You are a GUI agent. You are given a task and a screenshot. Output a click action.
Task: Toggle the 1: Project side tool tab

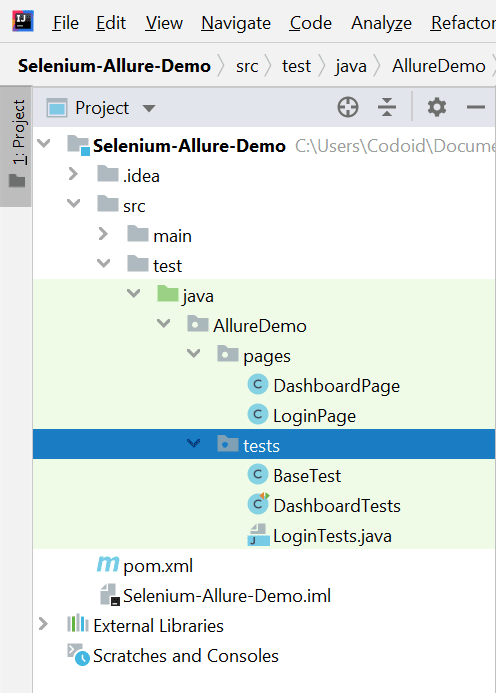[16, 146]
